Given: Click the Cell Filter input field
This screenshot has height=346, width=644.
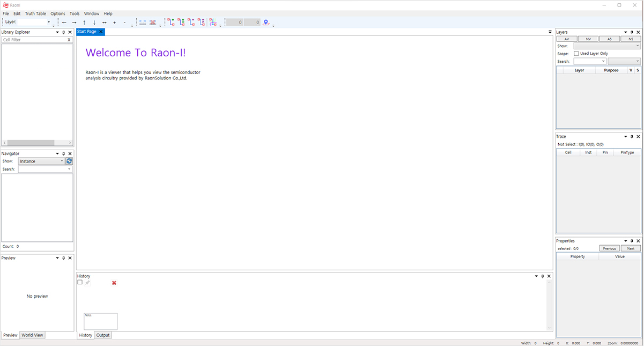Looking at the screenshot, I should [34, 40].
